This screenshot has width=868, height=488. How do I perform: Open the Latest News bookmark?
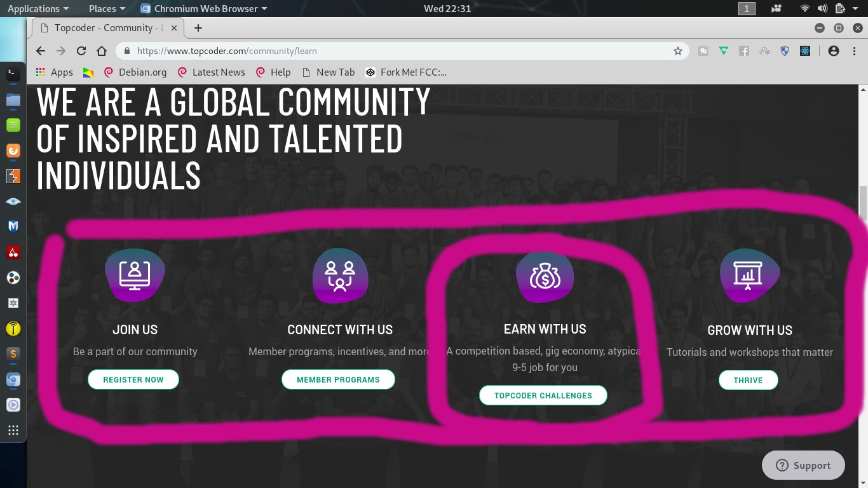pyautogui.click(x=212, y=72)
